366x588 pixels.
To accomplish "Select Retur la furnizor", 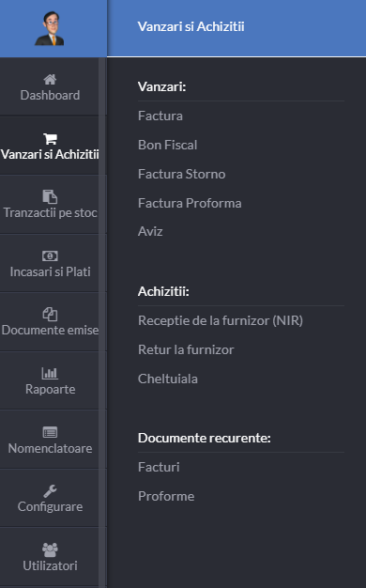I will pos(186,349).
